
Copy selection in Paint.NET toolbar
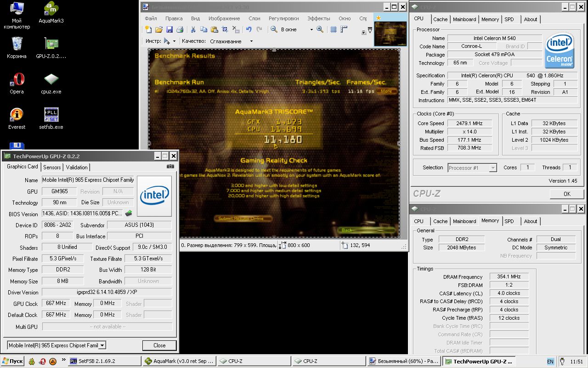pos(204,29)
